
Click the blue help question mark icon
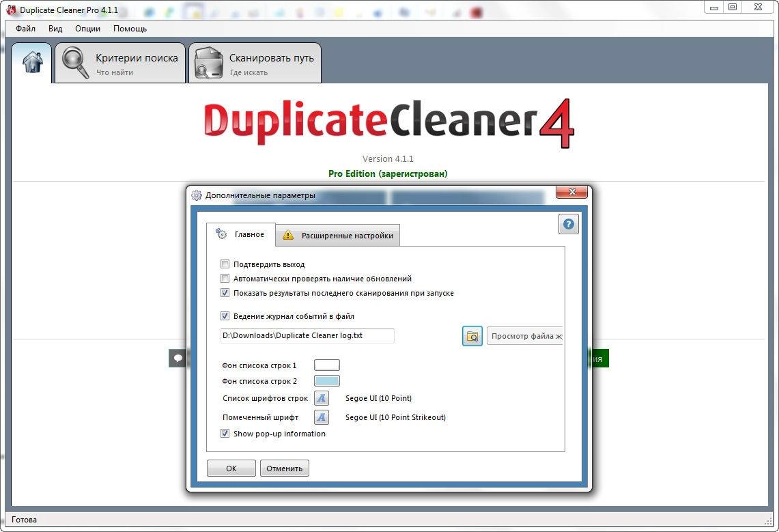tap(568, 224)
